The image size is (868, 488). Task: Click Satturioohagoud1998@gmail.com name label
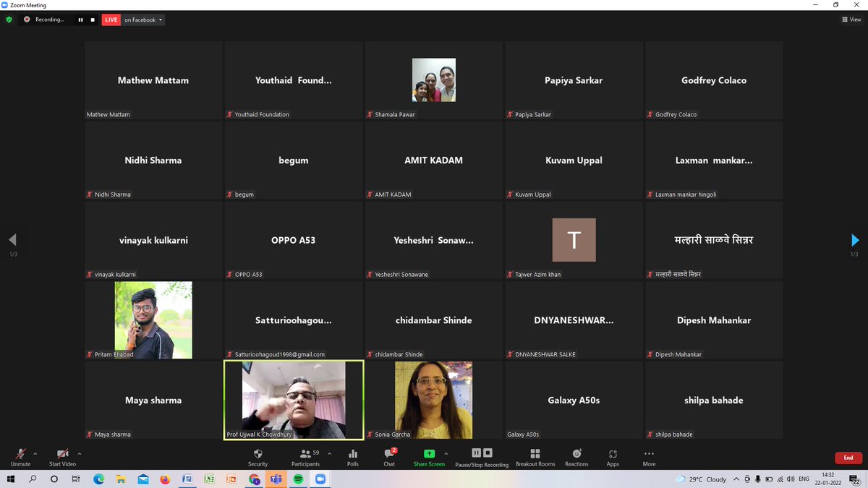click(280, 354)
